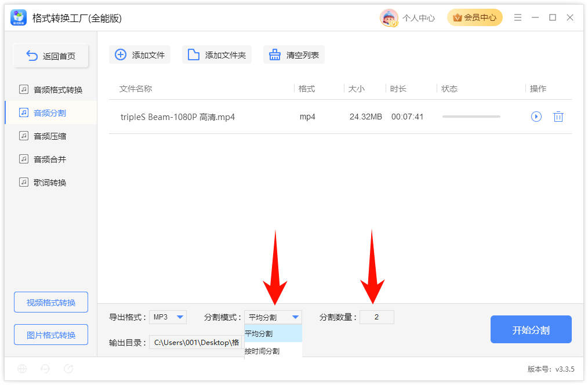
Task: Click the file status progress bar
Action: (471, 117)
